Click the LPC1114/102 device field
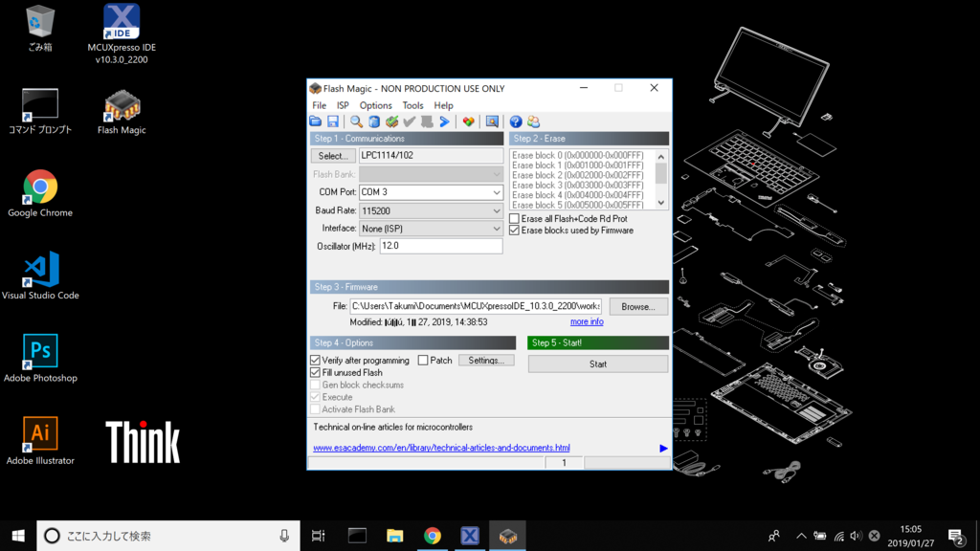Viewport: 980px width, 551px height. (x=431, y=156)
